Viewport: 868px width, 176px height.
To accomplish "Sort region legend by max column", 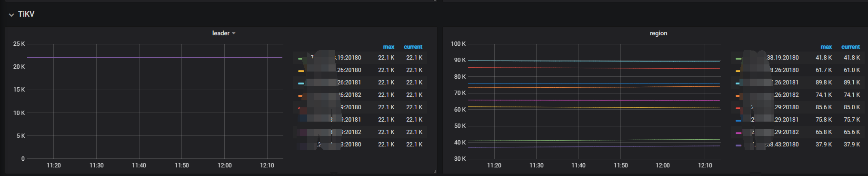I will (826, 47).
